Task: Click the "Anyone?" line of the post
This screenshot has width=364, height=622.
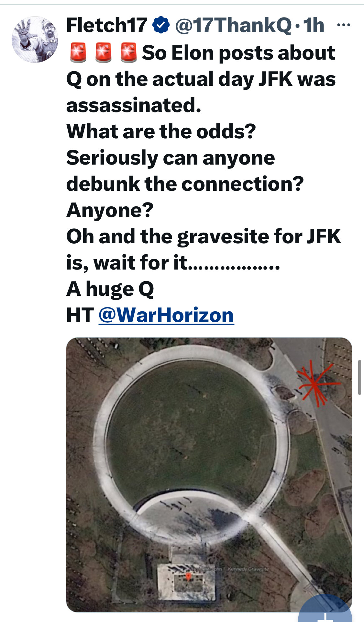Action: click(x=110, y=210)
